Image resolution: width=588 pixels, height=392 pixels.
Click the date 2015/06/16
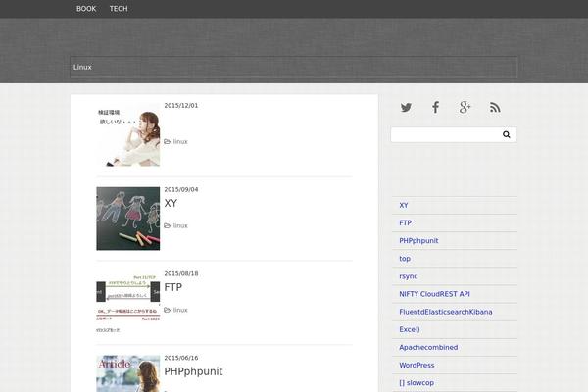click(181, 358)
